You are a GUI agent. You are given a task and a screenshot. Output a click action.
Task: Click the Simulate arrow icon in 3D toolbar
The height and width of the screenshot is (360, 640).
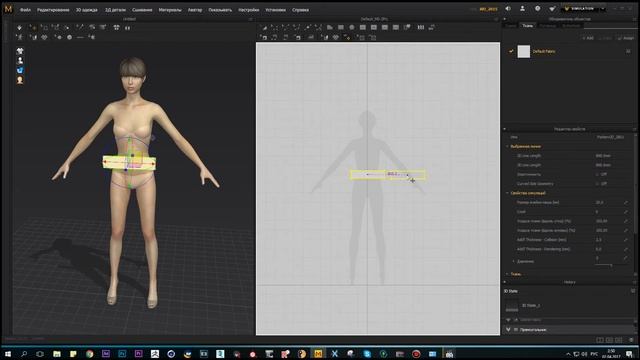click(19, 27)
